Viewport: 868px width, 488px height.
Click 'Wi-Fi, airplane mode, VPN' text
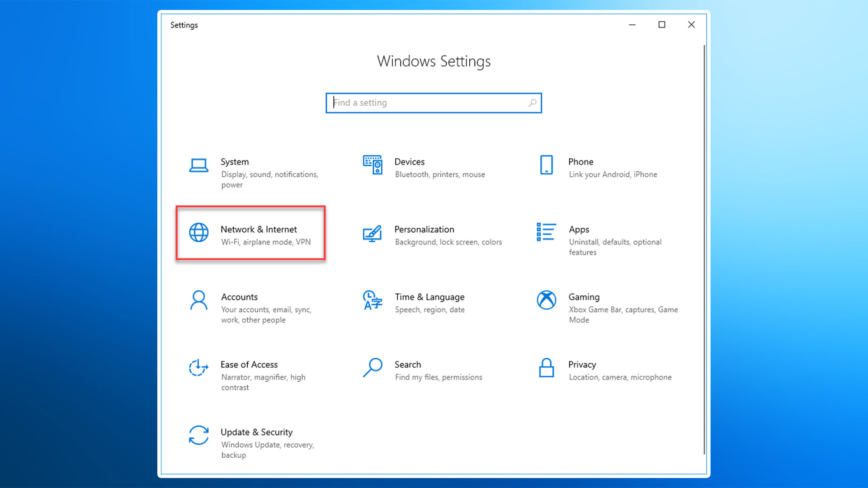point(266,242)
